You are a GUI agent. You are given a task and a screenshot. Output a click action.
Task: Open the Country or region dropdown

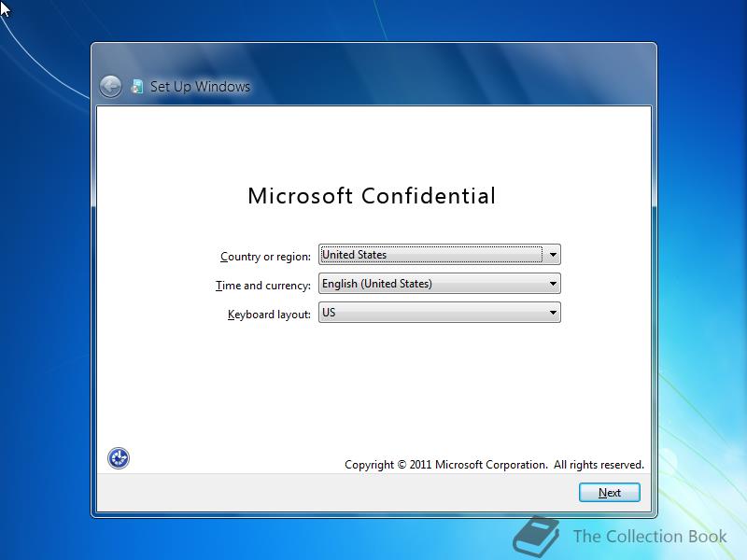tap(439, 254)
